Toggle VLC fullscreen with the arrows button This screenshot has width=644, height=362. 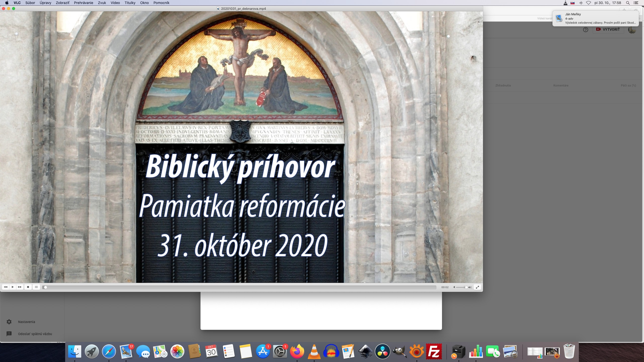[477, 287]
